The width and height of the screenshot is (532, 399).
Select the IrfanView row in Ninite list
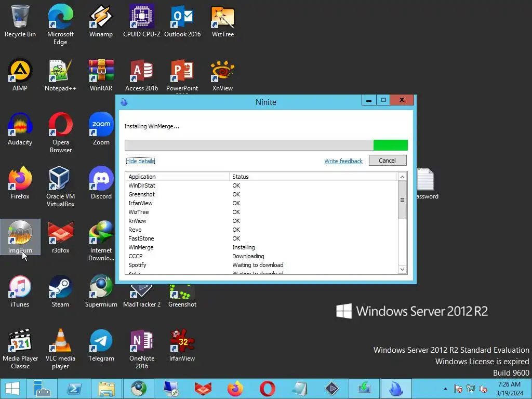261,203
